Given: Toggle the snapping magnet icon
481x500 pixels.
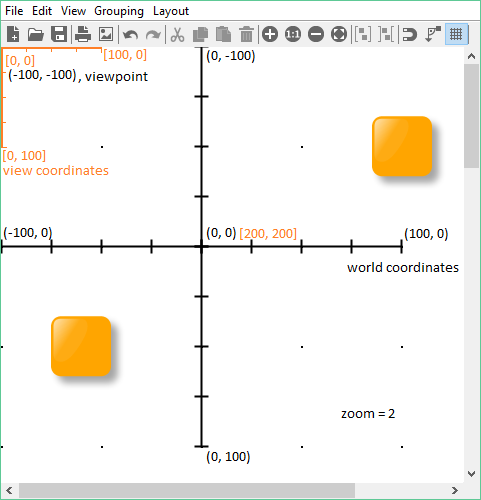Looking at the screenshot, I should click(409, 34).
